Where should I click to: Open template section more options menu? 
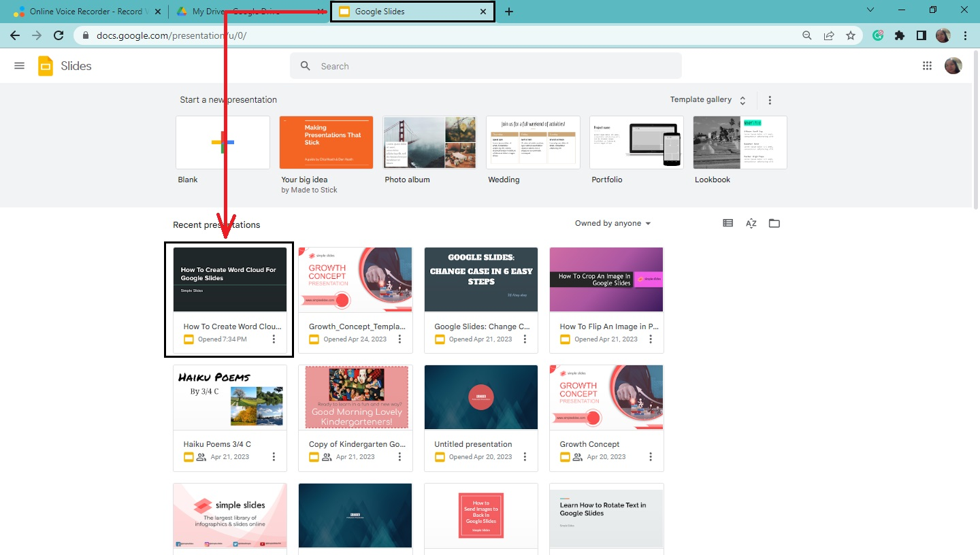tap(770, 100)
